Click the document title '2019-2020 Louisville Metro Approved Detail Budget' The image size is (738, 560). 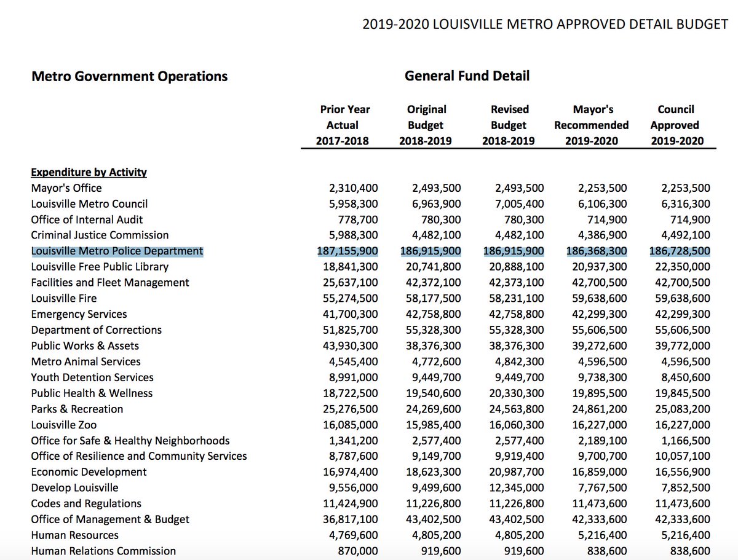[x=546, y=25]
